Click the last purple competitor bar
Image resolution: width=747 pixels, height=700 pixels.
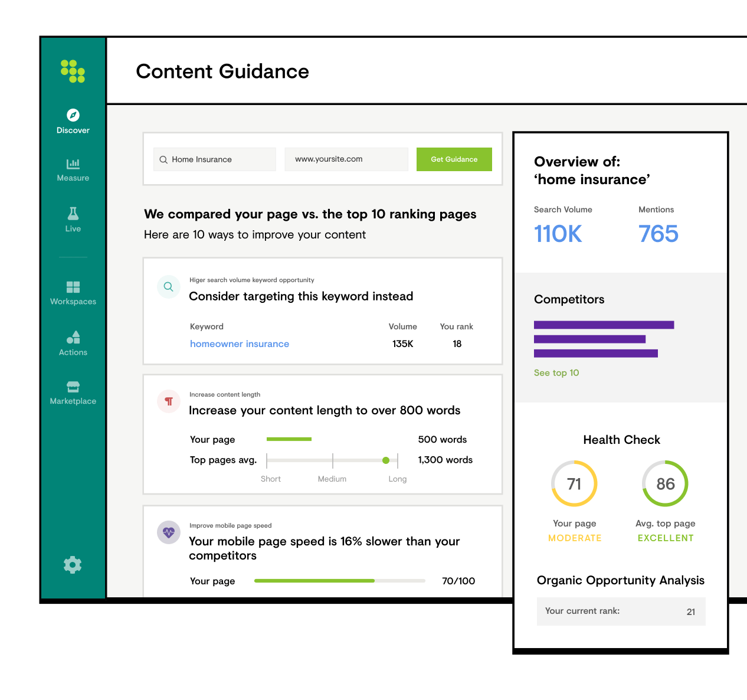click(596, 354)
